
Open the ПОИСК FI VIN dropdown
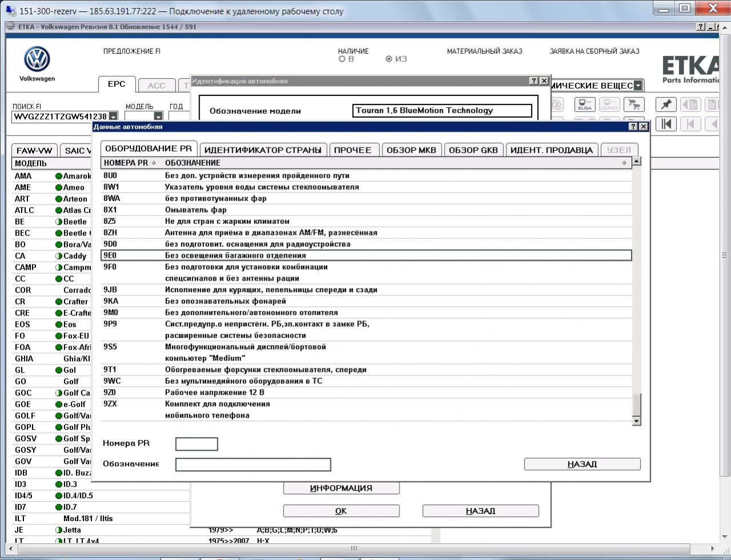(x=113, y=117)
